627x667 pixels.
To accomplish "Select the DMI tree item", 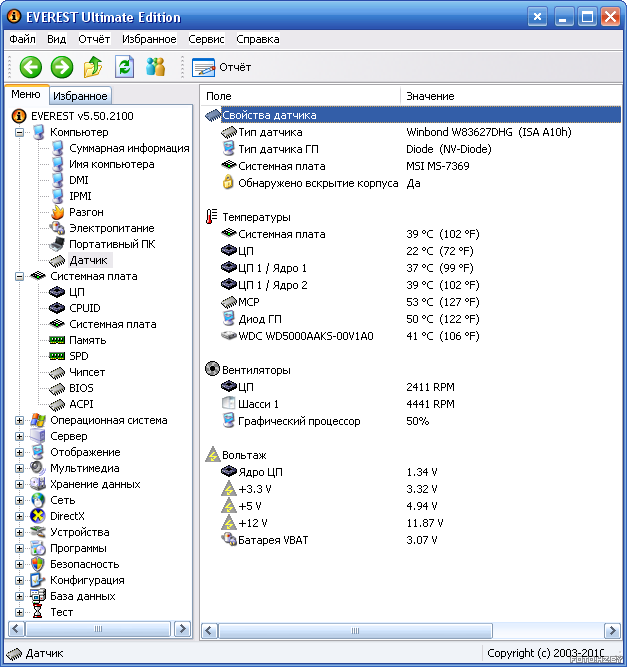I will coord(79,180).
